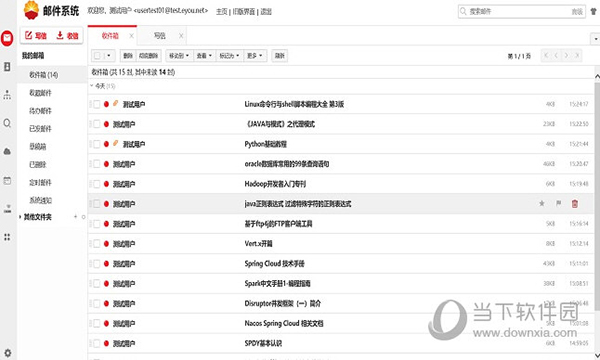This screenshot has width=600, height=360.
Task: Click the red trash icon on highlighted email
Action: (x=575, y=204)
